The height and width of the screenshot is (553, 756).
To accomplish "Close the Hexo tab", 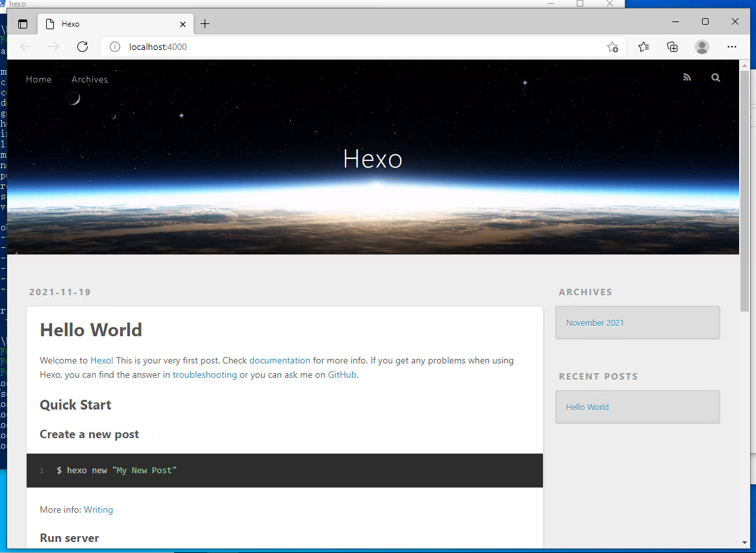I will tap(183, 24).
